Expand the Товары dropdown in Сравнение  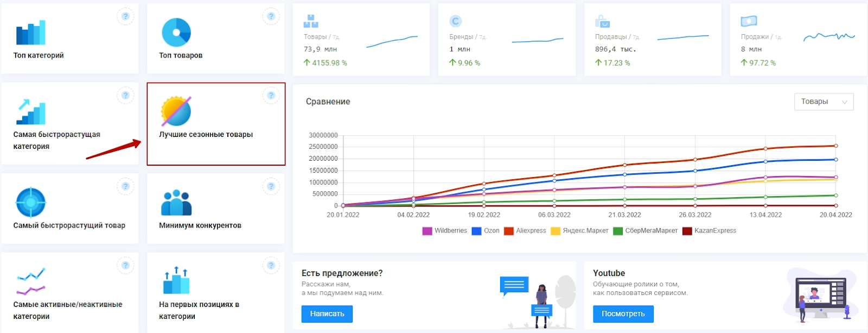(824, 102)
